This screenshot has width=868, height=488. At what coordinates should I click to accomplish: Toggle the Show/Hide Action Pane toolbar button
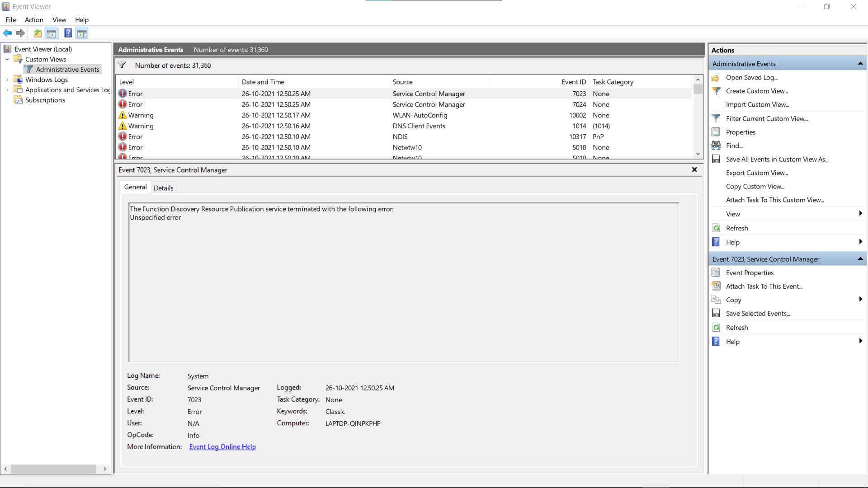pos(82,33)
